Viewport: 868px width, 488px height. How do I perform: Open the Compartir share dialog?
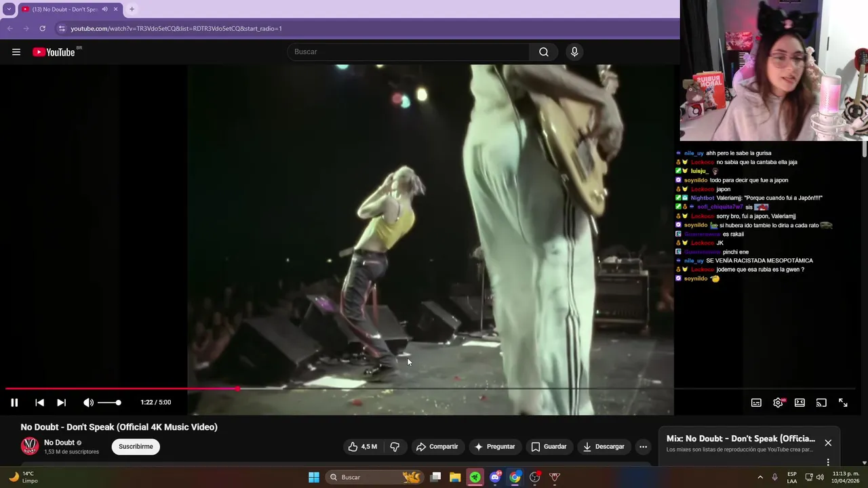pos(437,447)
